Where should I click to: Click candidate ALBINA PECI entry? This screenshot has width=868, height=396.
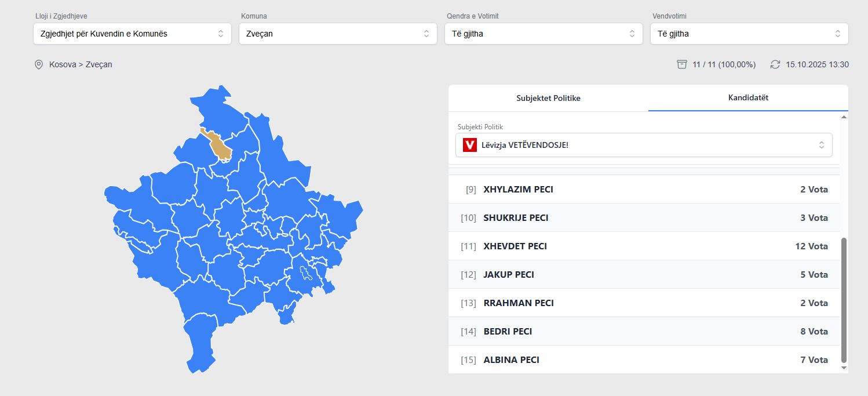click(644, 360)
